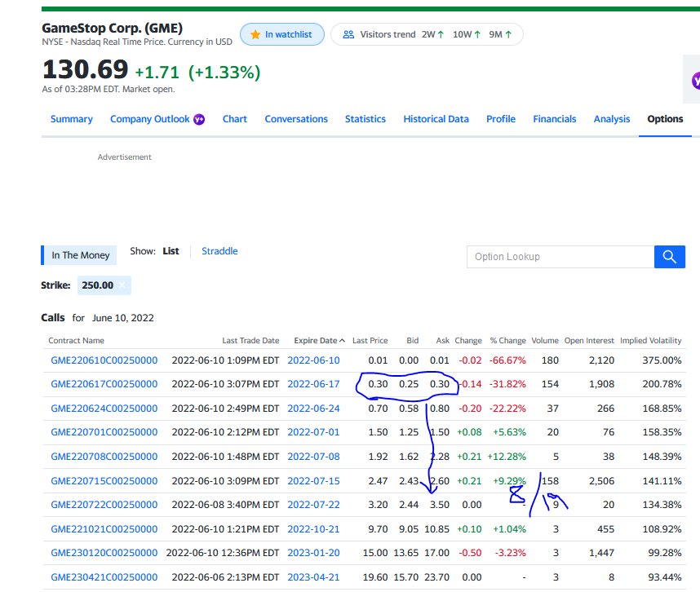This screenshot has width=700, height=592.
Task: Click the magnifier search button for Option Lookup
Action: click(669, 257)
